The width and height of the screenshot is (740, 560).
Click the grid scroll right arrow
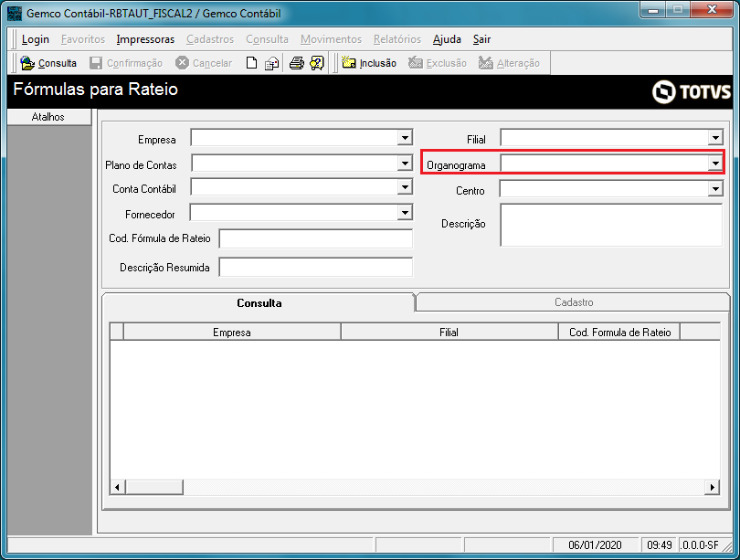click(712, 487)
